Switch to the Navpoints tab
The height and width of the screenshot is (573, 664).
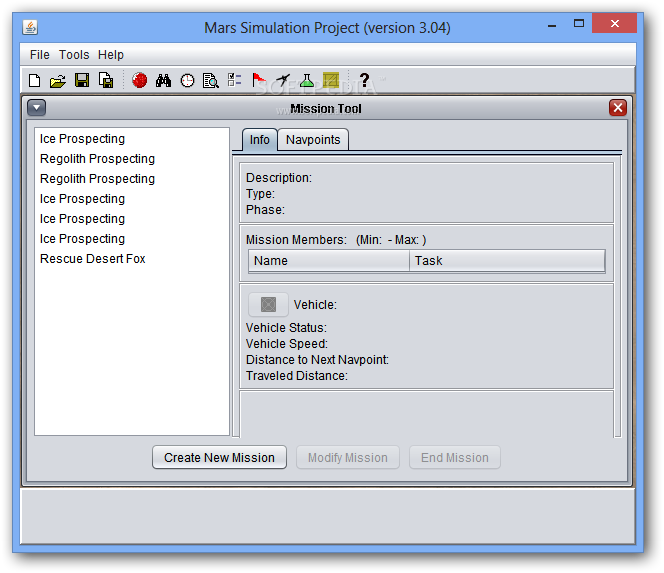coord(313,140)
